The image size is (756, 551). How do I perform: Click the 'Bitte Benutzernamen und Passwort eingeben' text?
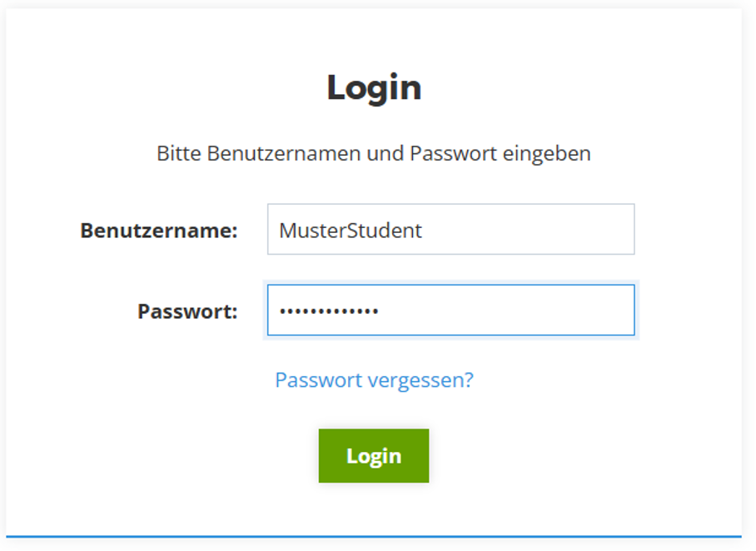click(x=374, y=154)
